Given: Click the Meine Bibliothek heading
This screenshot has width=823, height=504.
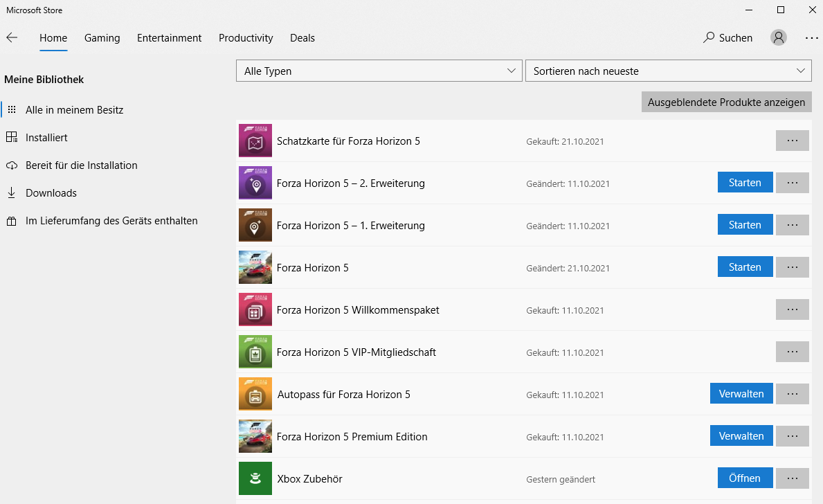Looking at the screenshot, I should tap(44, 80).
